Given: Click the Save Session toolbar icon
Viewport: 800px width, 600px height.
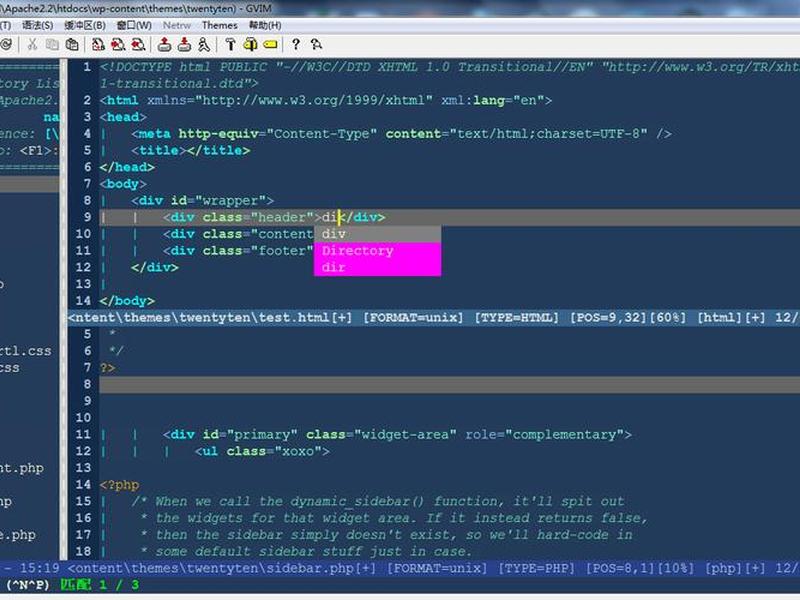Looking at the screenshot, I should tap(184, 45).
